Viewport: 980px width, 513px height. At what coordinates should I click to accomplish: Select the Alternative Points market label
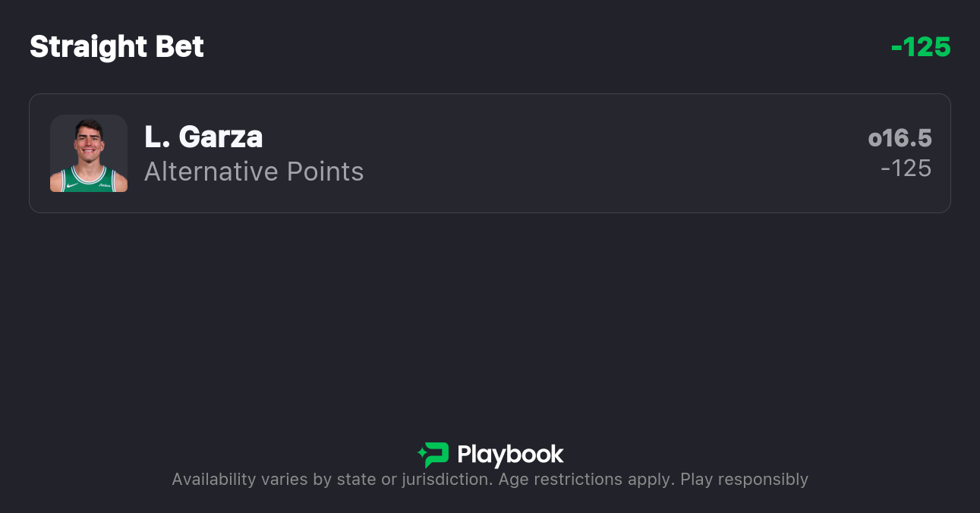tap(254, 172)
